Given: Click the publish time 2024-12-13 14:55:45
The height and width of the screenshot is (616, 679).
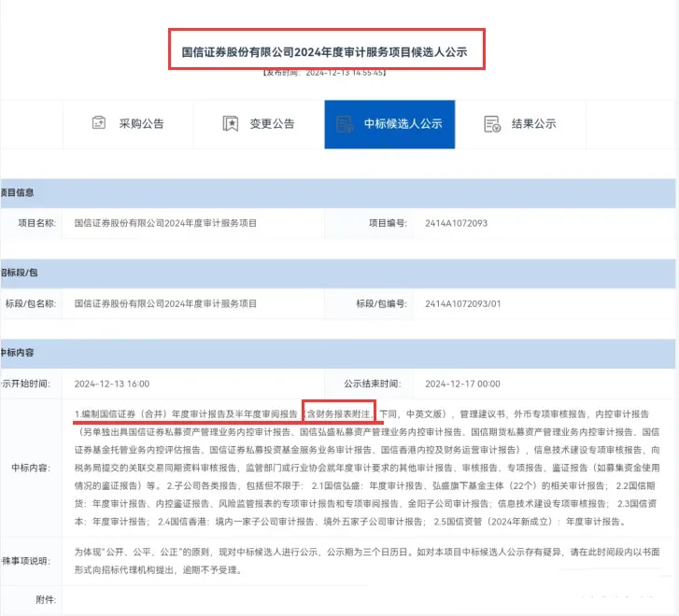Looking at the screenshot, I should 324,73.
